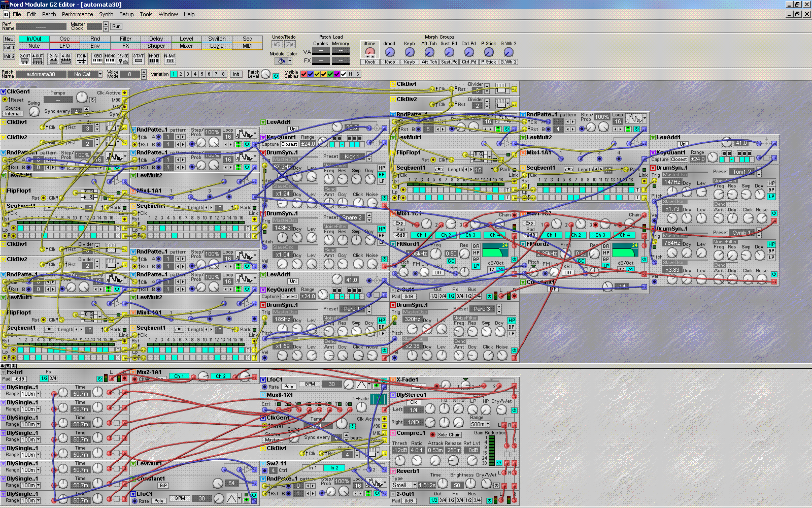Select the 4-OUT module icon

(x=38, y=59)
